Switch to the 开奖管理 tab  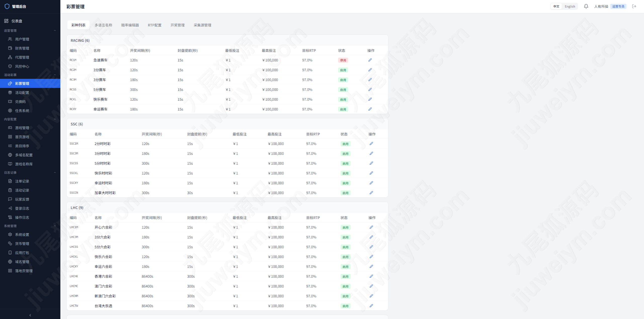pyautogui.click(x=178, y=25)
